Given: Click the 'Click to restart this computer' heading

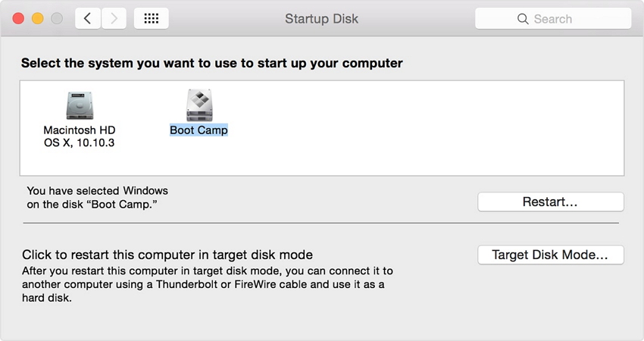Looking at the screenshot, I should tap(167, 255).
